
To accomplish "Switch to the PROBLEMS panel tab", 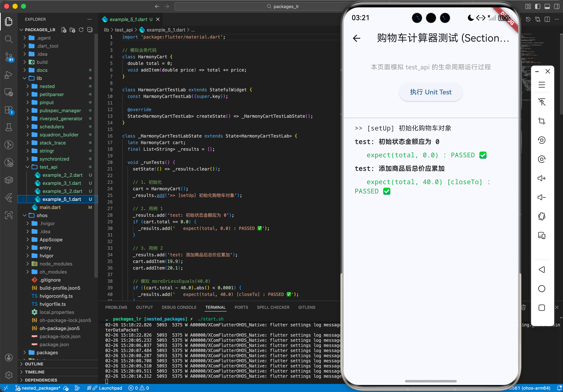I will [x=116, y=307].
